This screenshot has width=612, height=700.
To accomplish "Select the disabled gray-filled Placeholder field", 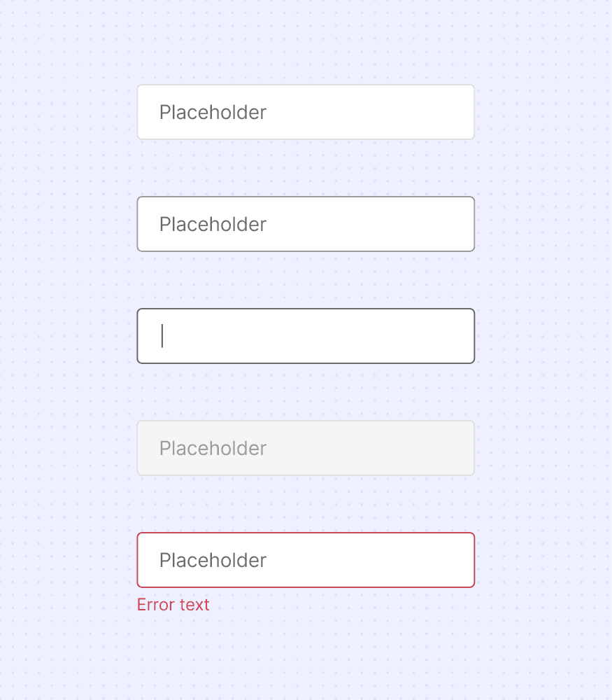I will click(306, 448).
